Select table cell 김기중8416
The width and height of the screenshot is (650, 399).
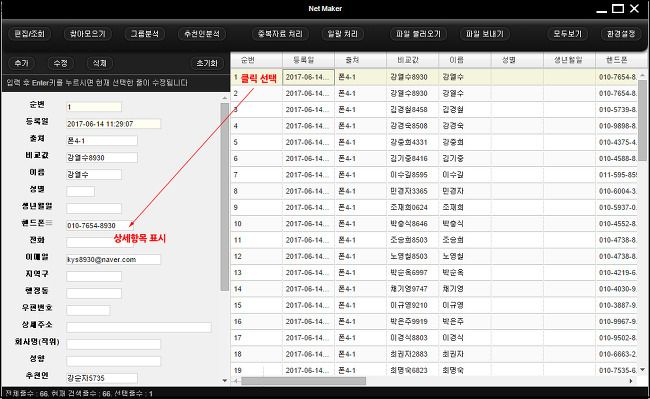tap(412, 159)
